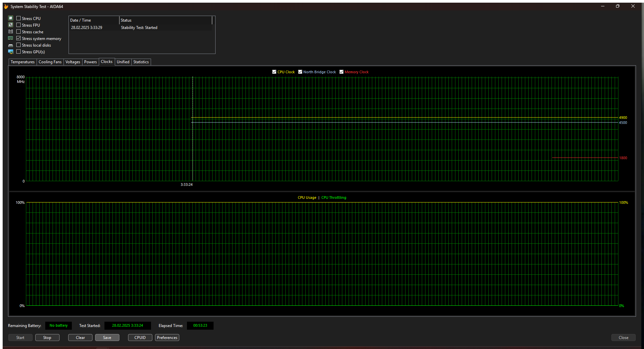Click the CPU chip icon beside Stress CPU

click(x=11, y=18)
